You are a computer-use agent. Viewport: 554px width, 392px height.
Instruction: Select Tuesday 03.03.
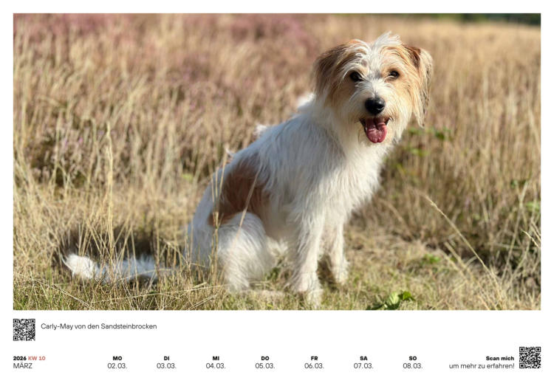tap(166, 362)
